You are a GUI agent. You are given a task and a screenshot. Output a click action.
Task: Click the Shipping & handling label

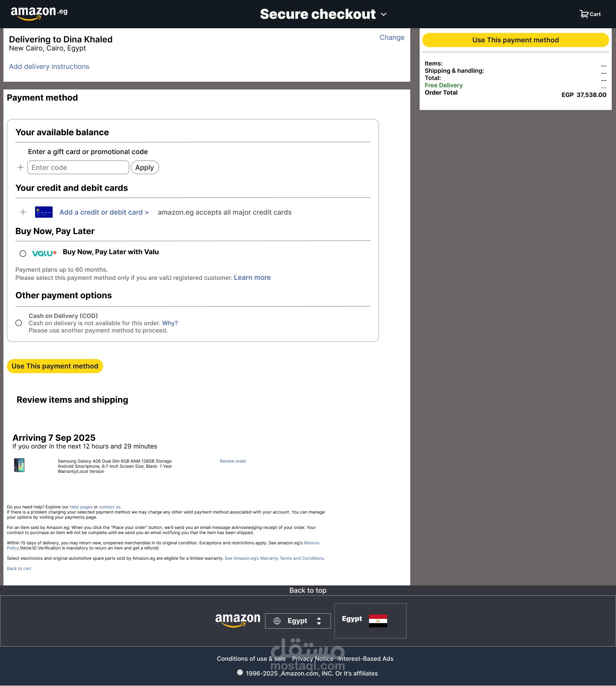454,71
